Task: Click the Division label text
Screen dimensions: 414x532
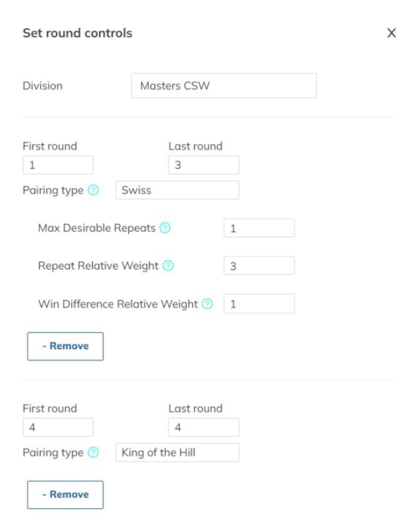Action: pyautogui.click(x=43, y=86)
